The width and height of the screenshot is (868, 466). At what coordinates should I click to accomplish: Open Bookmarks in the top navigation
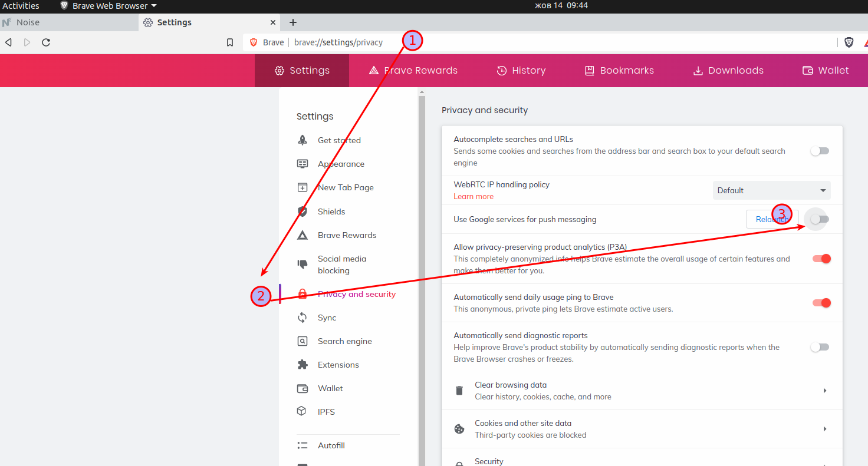click(619, 71)
